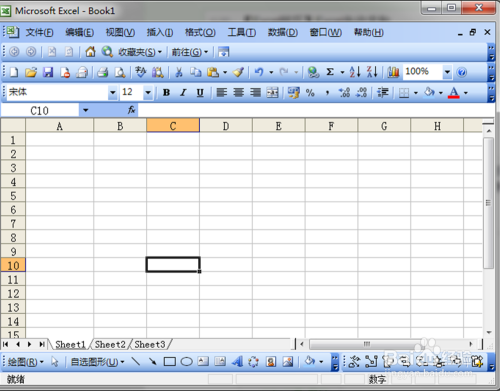Screen dimensions: 500x391
Task: Print the sheet using the printer icon
Action: point(103,72)
